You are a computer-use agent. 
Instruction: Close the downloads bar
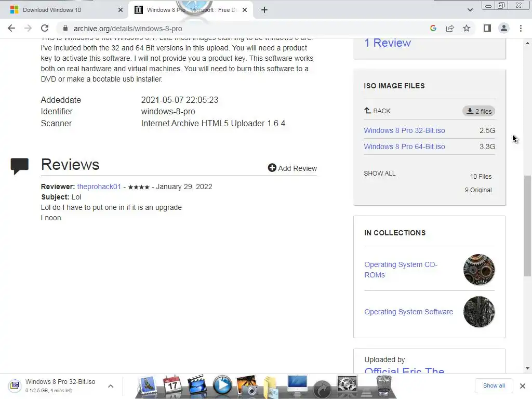click(523, 386)
